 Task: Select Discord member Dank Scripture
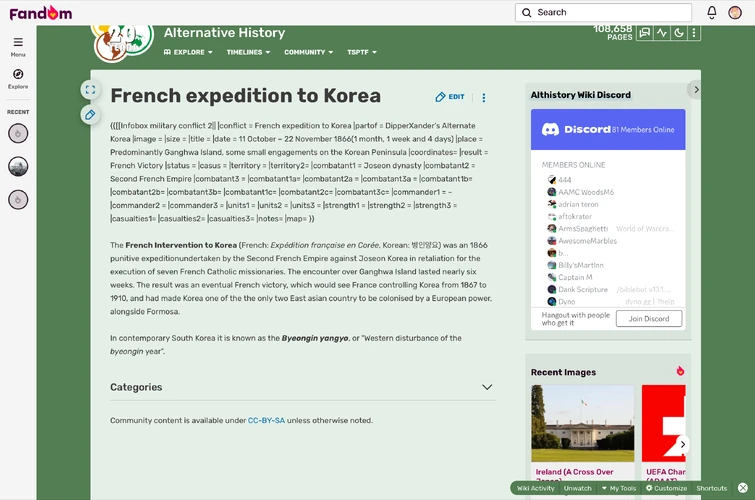pyautogui.click(x=578, y=289)
